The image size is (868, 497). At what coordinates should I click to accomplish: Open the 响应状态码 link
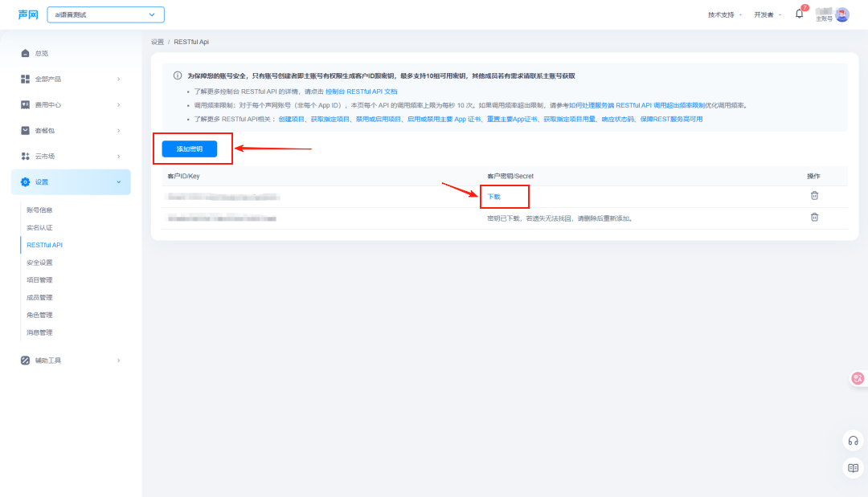click(618, 120)
